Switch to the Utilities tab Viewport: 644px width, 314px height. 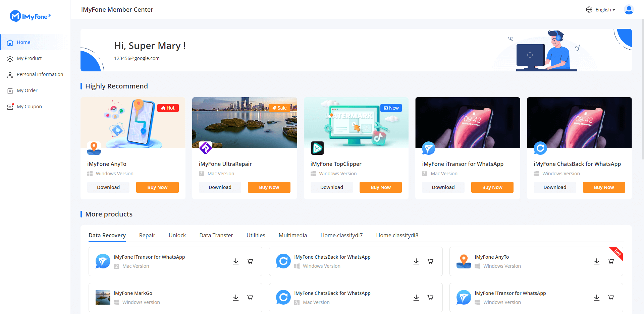point(256,235)
